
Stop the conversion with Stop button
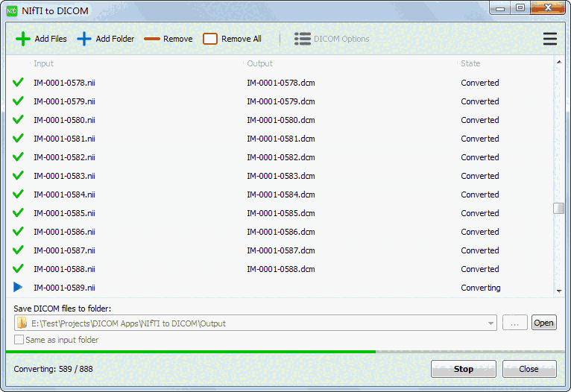pos(463,369)
